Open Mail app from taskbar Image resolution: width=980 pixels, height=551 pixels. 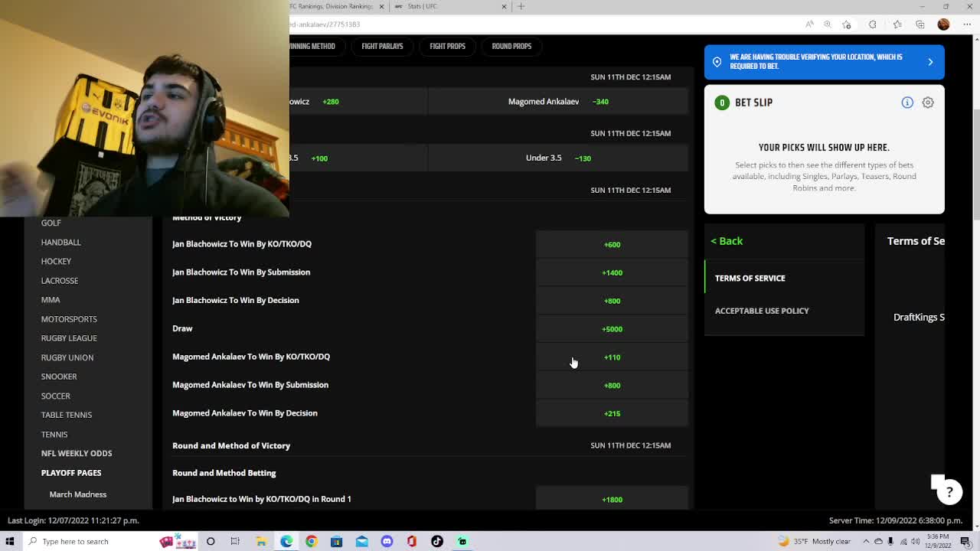(361, 541)
